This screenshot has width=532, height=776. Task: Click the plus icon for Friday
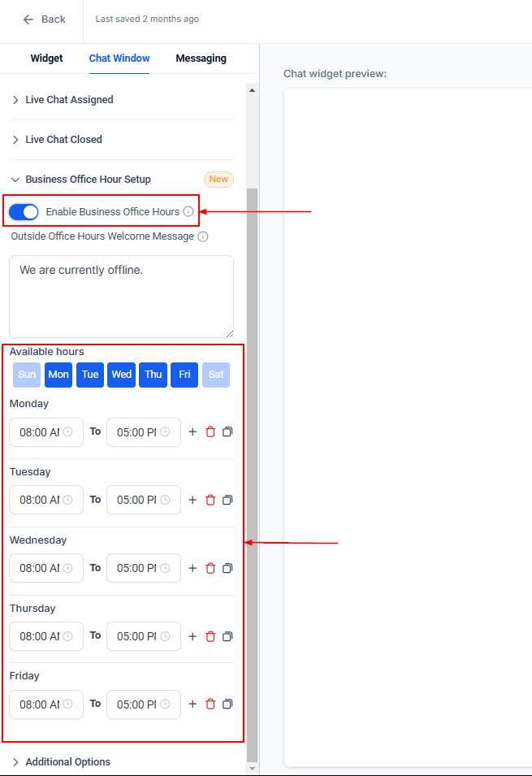pyautogui.click(x=192, y=704)
